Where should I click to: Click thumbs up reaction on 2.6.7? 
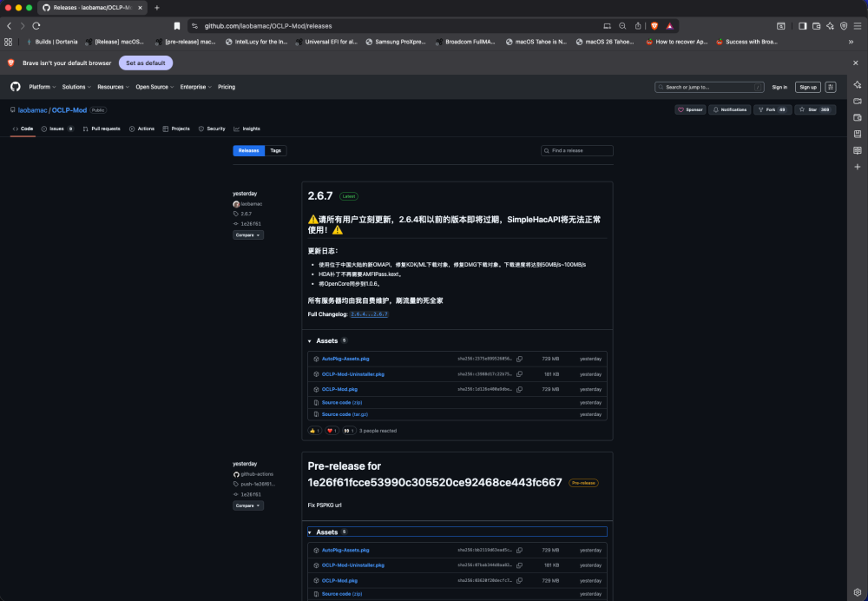[314, 431]
